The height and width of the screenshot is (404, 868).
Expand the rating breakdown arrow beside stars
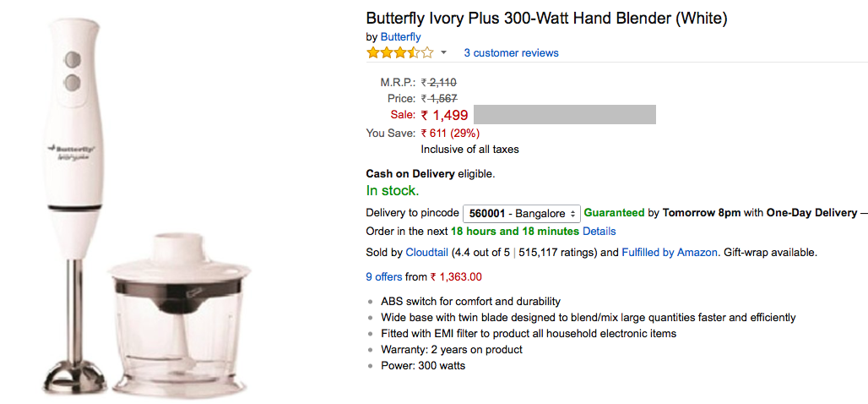443,53
